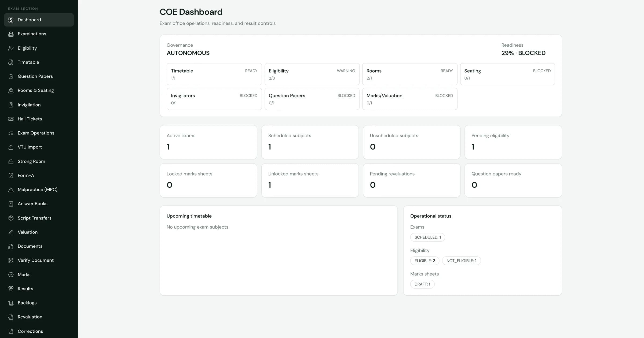Click the AUTONOMOUS governance label
644x338 pixels.
[x=188, y=53]
